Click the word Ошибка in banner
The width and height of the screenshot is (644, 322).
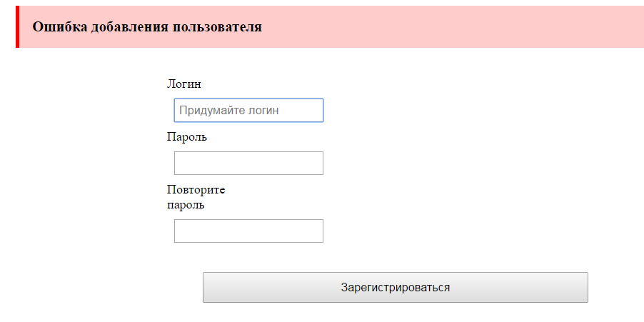60,27
